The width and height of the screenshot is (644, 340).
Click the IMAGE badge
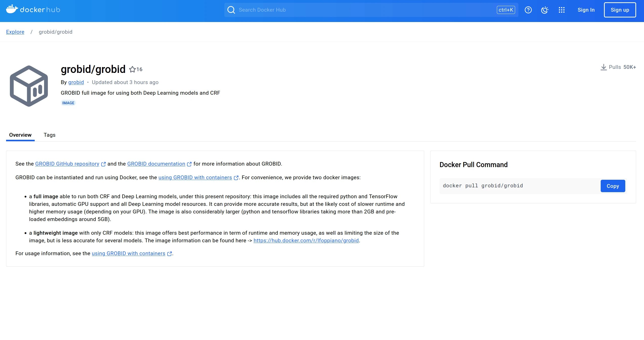[x=68, y=103]
